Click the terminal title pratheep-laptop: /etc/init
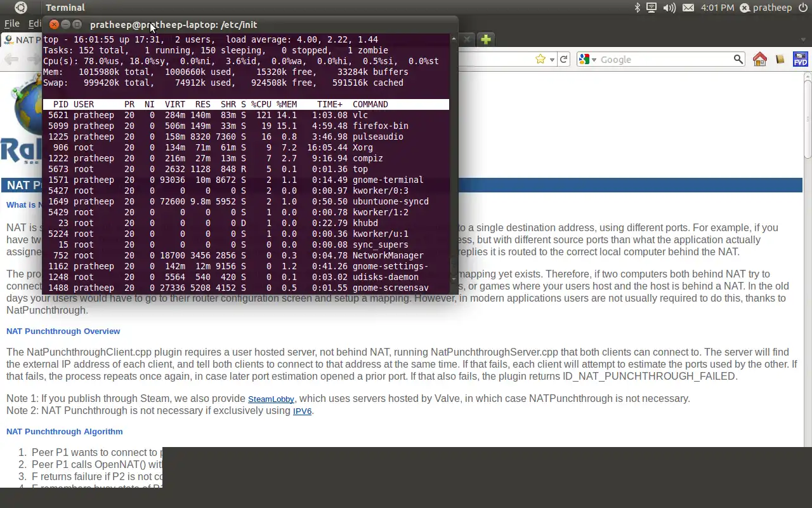The width and height of the screenshot is (812, 508). [174, 25]
